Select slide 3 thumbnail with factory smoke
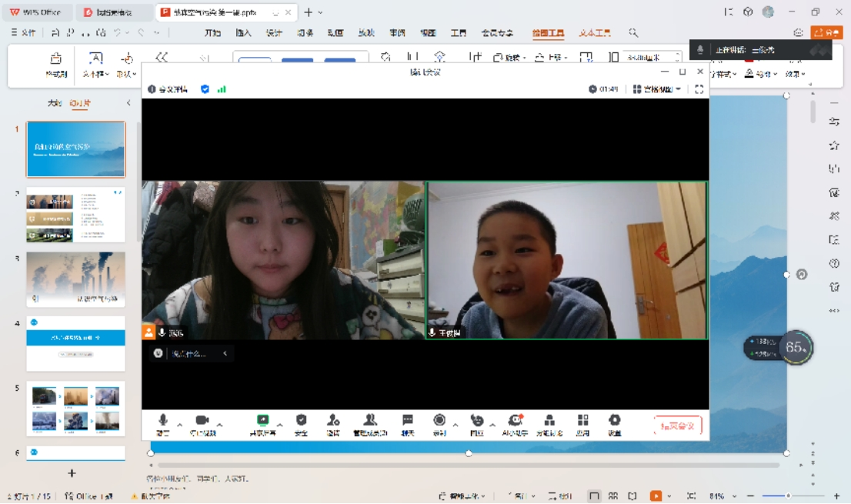 pyautogui.click(x=75, y=279)
